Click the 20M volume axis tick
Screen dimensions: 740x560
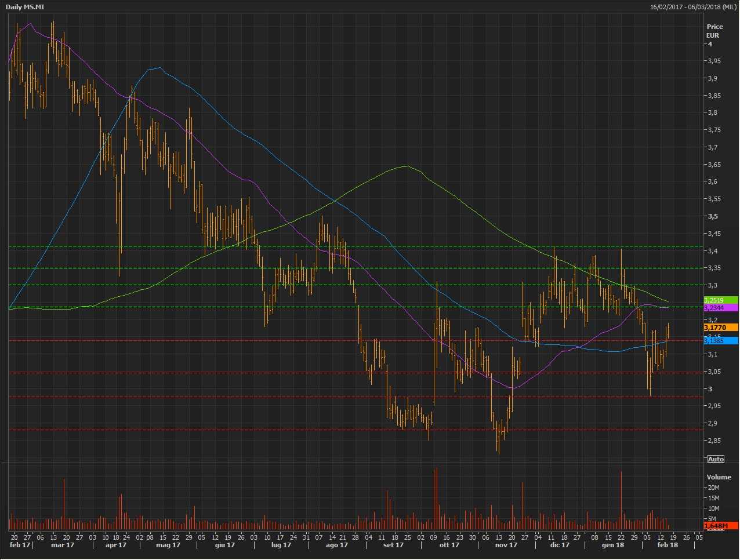pos(713,488)
